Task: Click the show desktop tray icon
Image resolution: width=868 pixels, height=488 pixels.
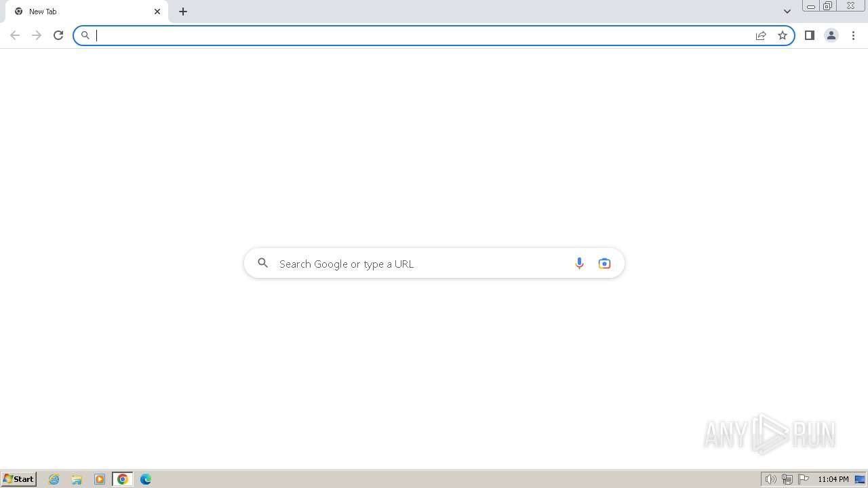Action: point(860,479)
